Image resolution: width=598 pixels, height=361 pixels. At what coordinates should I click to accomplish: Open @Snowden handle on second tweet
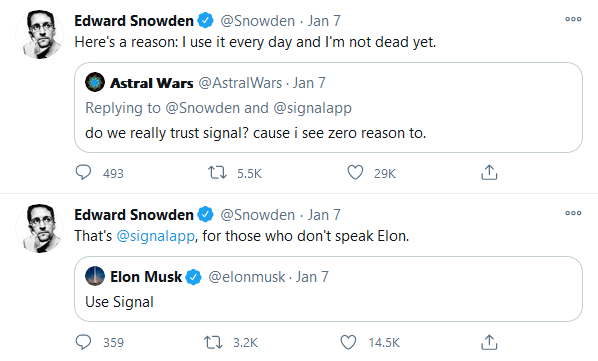point(257,215)
